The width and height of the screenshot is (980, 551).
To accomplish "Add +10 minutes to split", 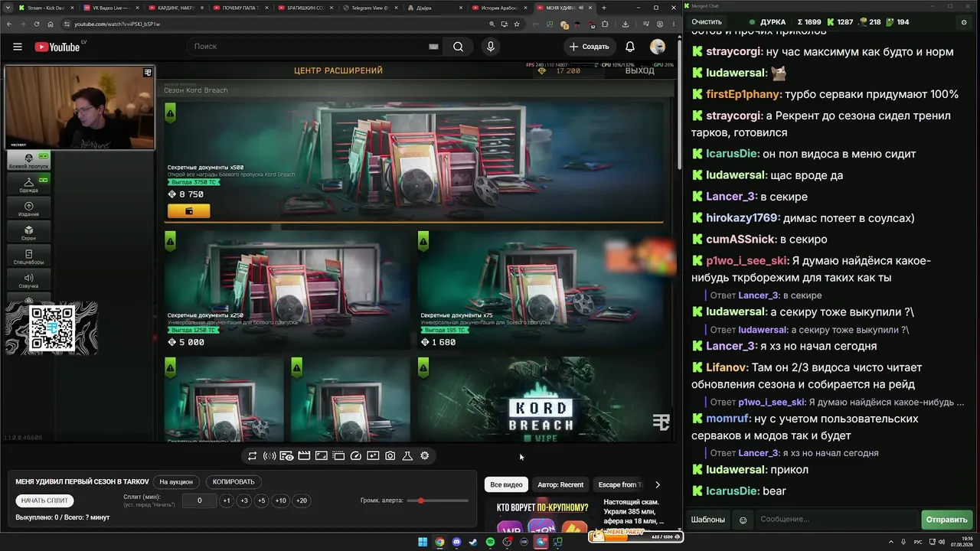I will 281,500.
